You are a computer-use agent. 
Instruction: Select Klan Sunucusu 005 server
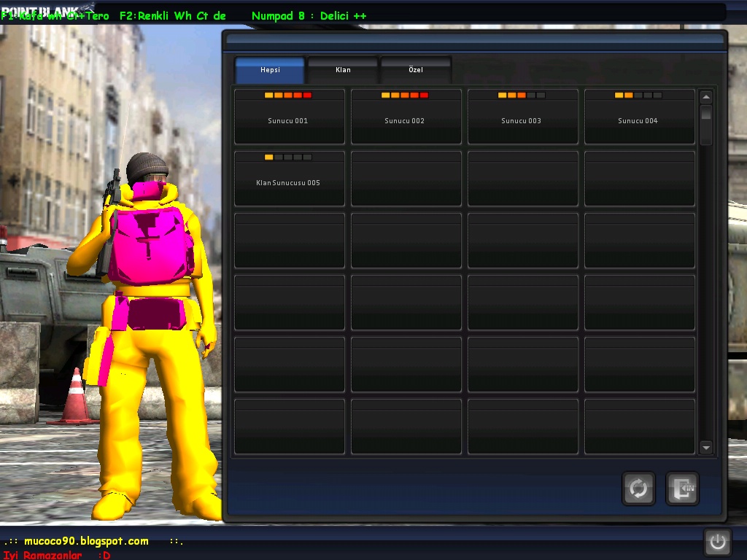290,179
